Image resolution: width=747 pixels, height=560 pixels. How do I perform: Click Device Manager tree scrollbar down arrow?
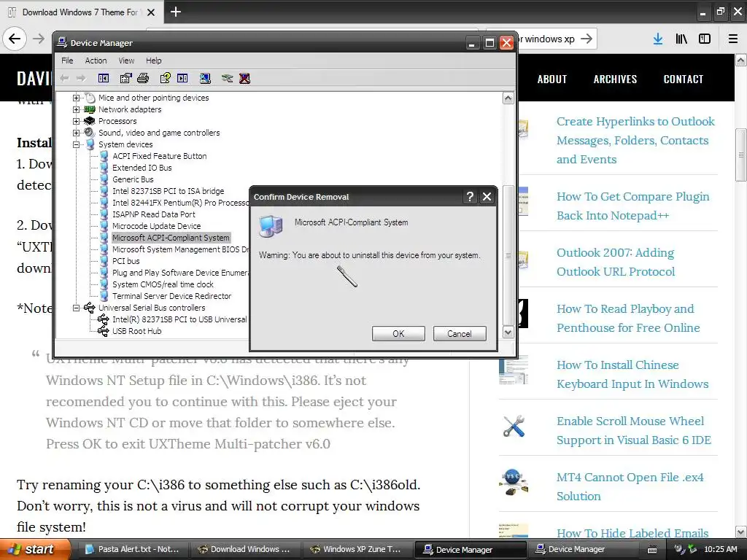(x=508, y=332)
